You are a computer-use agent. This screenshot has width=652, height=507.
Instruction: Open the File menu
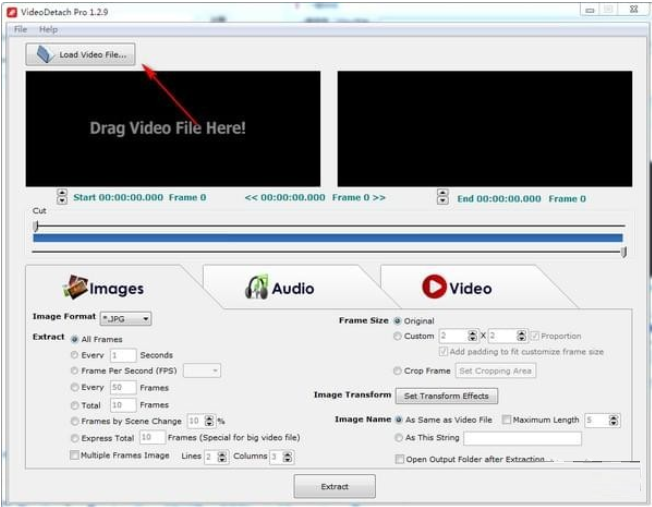(20, 30)
